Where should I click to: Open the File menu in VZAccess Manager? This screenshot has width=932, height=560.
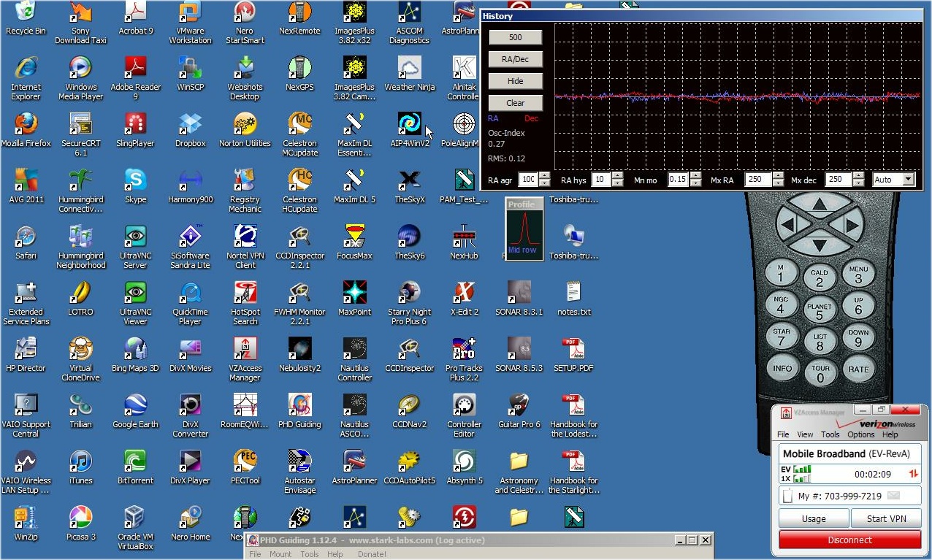[782, 434]
